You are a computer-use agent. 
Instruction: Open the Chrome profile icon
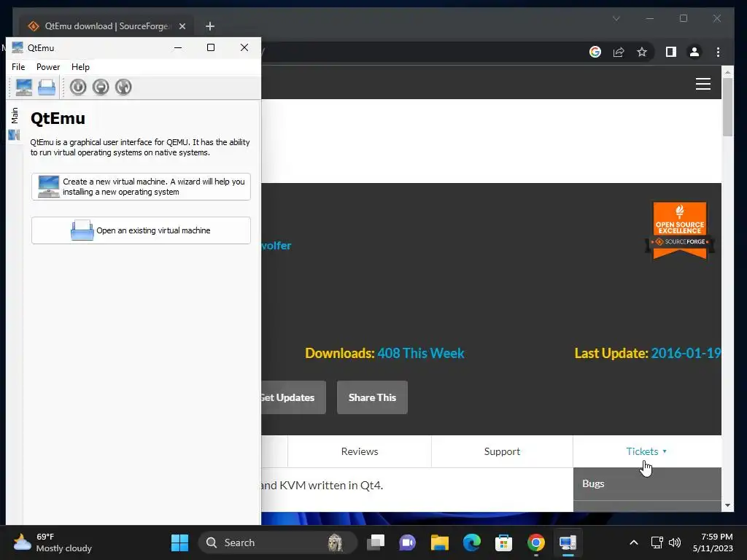coord(694,52)
